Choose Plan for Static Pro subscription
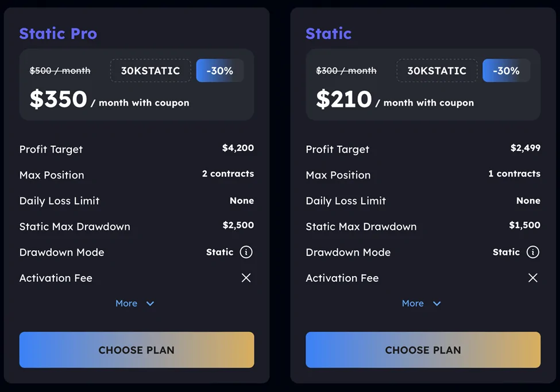Image resolution: width=560 pixels, height=392 pixels. [x=136, y=350]
